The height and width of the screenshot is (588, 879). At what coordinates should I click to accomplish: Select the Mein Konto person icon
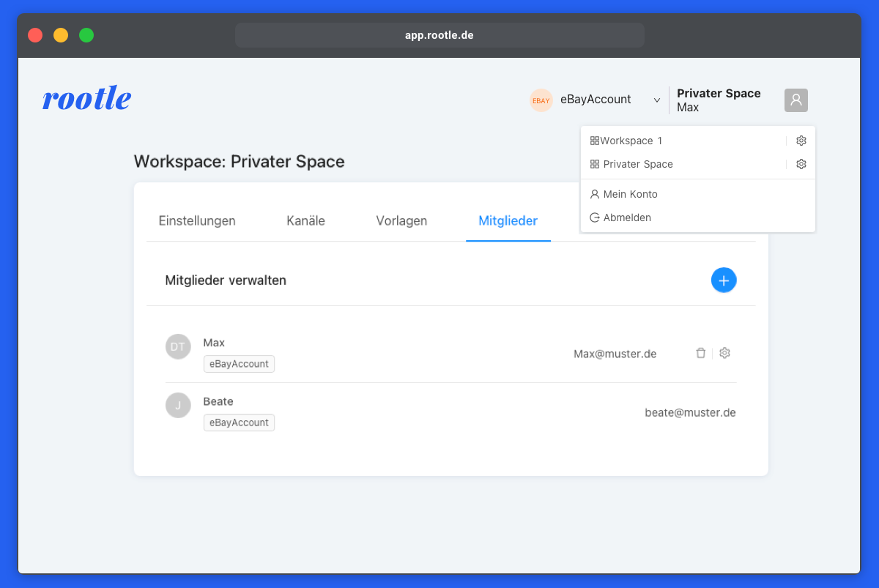point(594,193)
